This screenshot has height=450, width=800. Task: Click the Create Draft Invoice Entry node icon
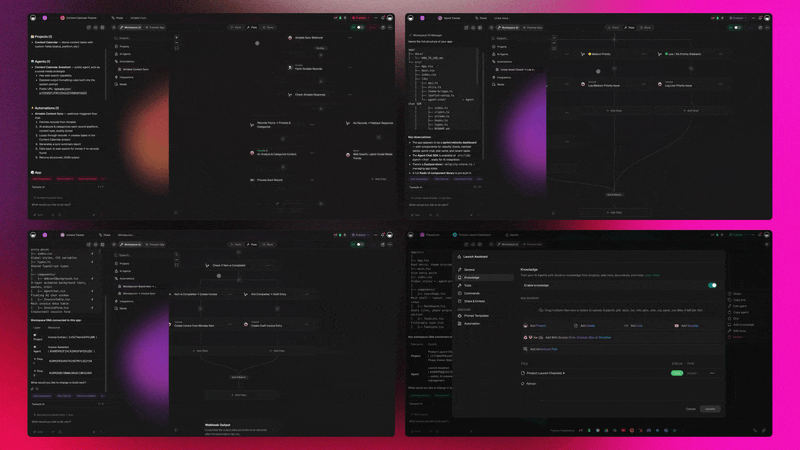point(246,323)
